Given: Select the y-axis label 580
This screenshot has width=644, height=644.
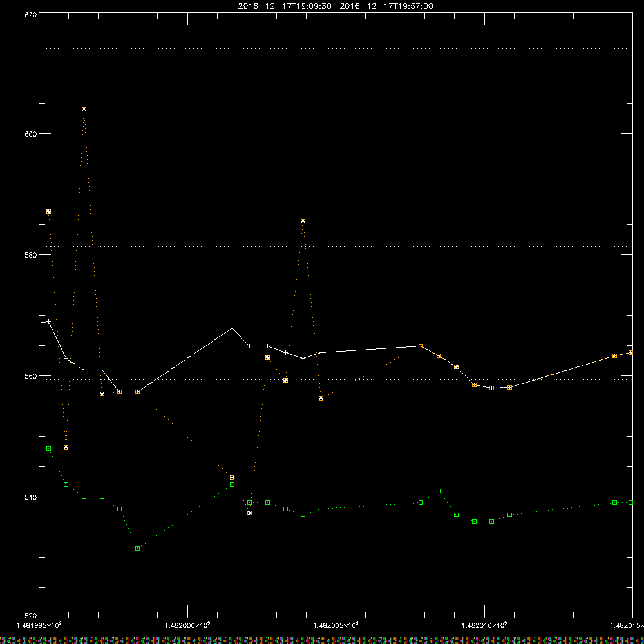Looking at the screenshot, I should point(32,254).
